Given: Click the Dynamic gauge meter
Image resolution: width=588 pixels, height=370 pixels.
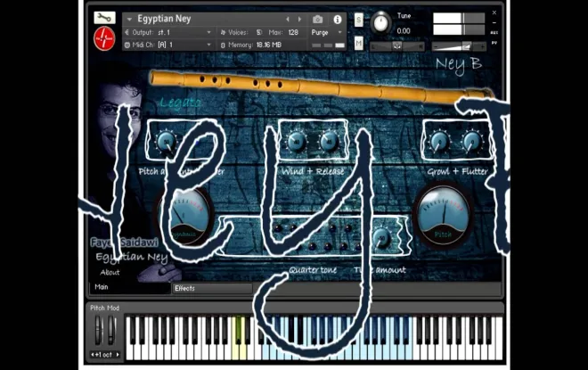Looking at the screenshot, I should pos(185,214).
